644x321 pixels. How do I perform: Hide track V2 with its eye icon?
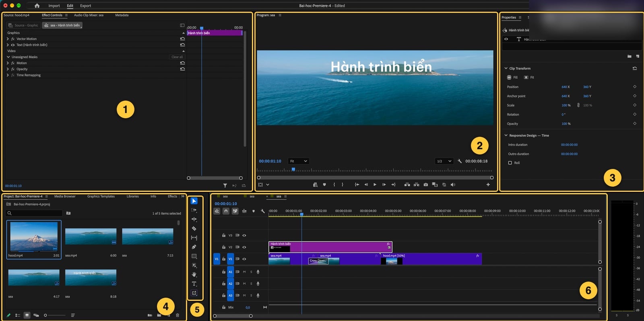244,247
